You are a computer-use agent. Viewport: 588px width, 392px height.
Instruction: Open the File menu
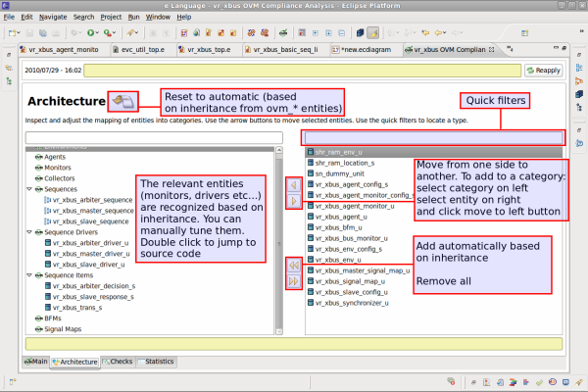coord(9,17)
